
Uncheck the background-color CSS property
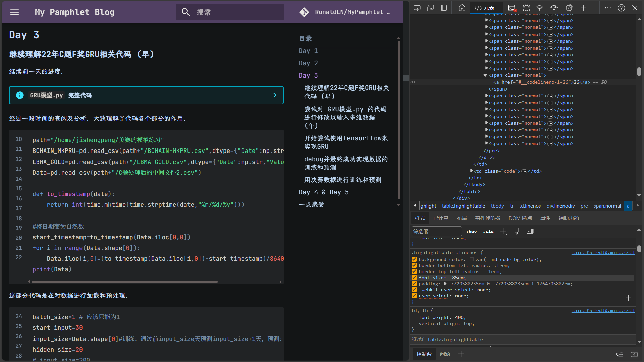pyautogui.click(x=414, y=259)
